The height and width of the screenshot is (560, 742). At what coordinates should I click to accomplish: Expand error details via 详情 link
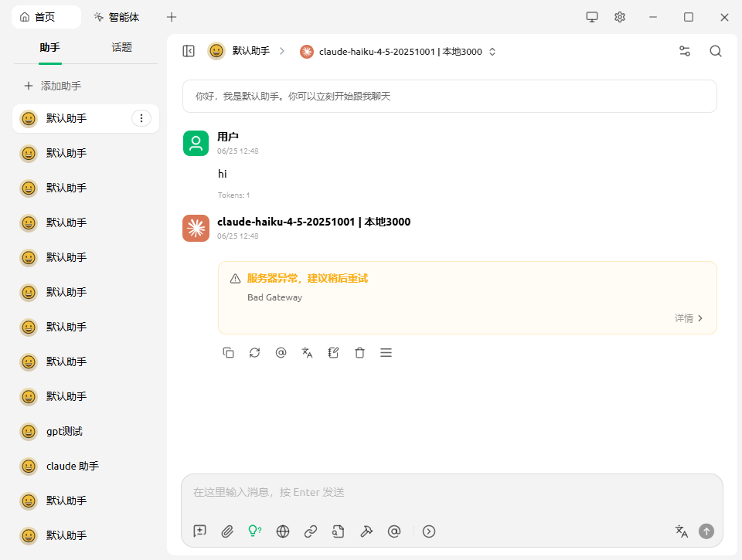pos(689,318)
